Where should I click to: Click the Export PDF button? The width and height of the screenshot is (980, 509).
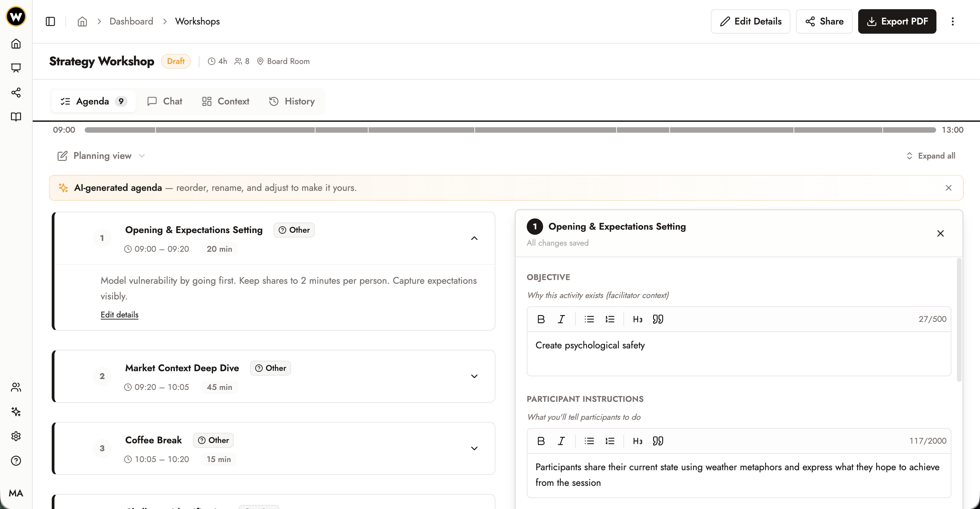[x=897, y=21]
